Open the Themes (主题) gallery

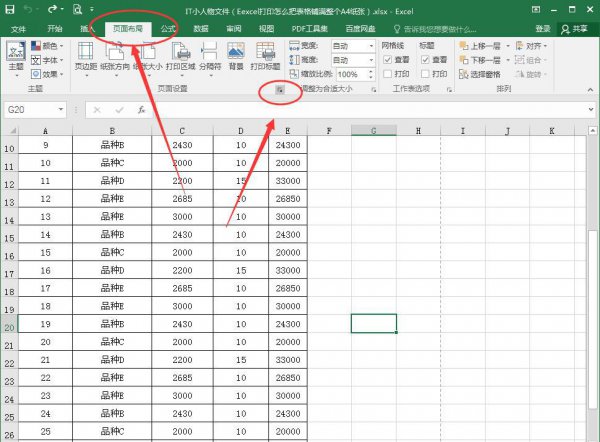coord(16,59)
